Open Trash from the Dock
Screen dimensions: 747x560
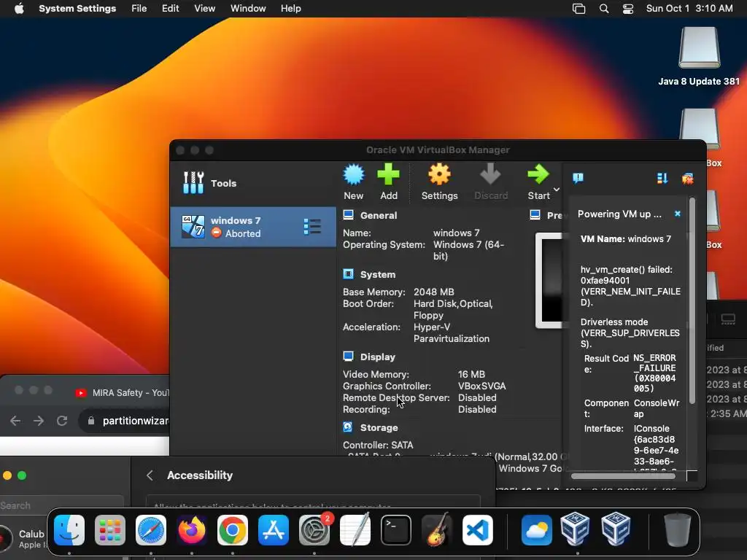click(x=678, y=529)
